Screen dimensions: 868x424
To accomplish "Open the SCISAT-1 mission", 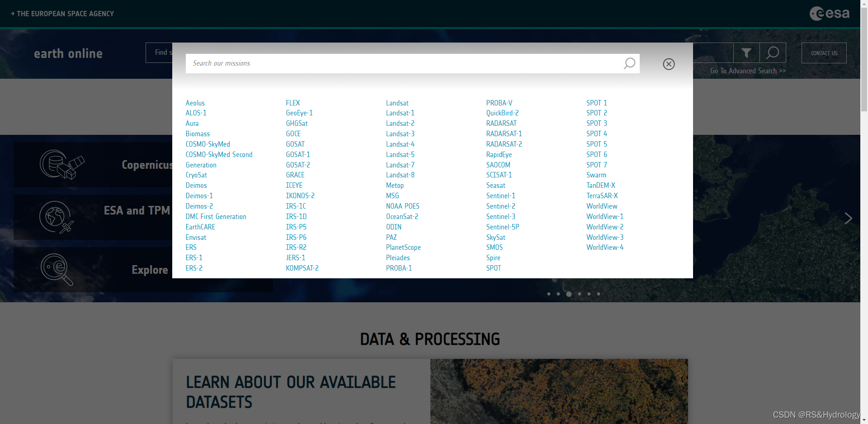I will click(x=499, y=175).
